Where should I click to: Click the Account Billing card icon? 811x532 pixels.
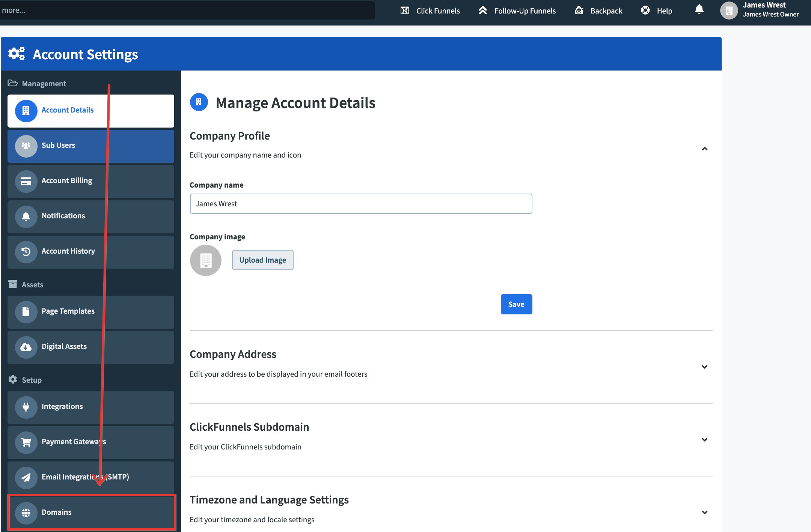[x=26, y=181]
